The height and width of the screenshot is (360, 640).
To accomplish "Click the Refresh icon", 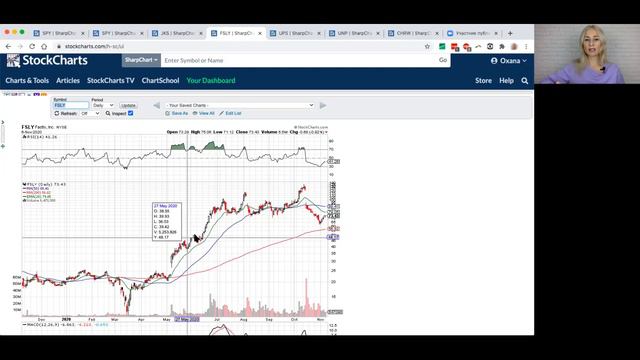I will (57, 113).
